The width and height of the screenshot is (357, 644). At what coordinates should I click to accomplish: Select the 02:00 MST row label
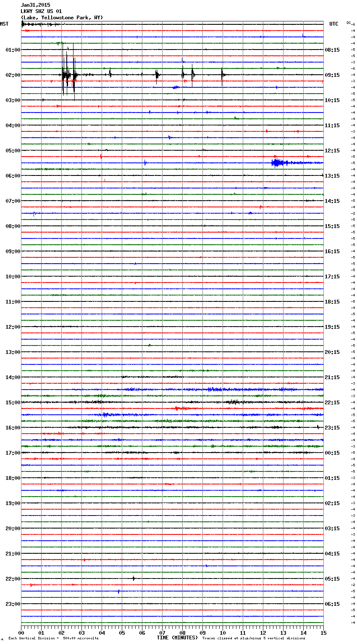coord(13,75)
